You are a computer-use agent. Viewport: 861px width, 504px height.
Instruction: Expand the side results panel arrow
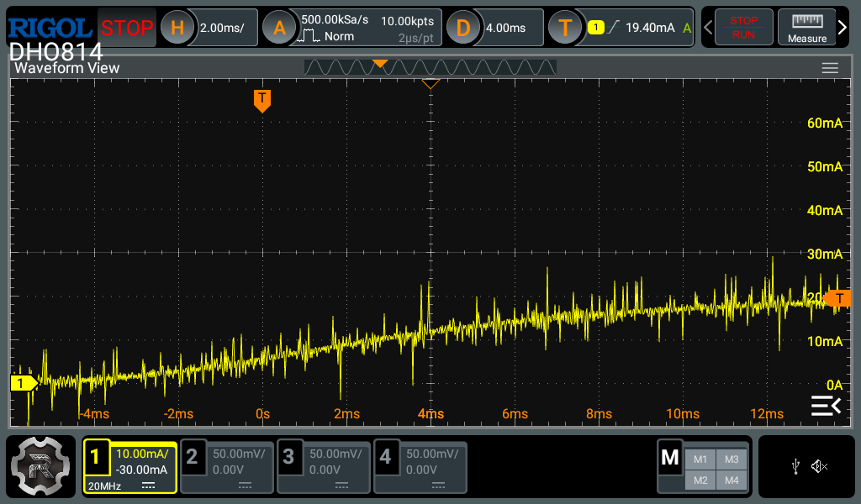(826, 406)
